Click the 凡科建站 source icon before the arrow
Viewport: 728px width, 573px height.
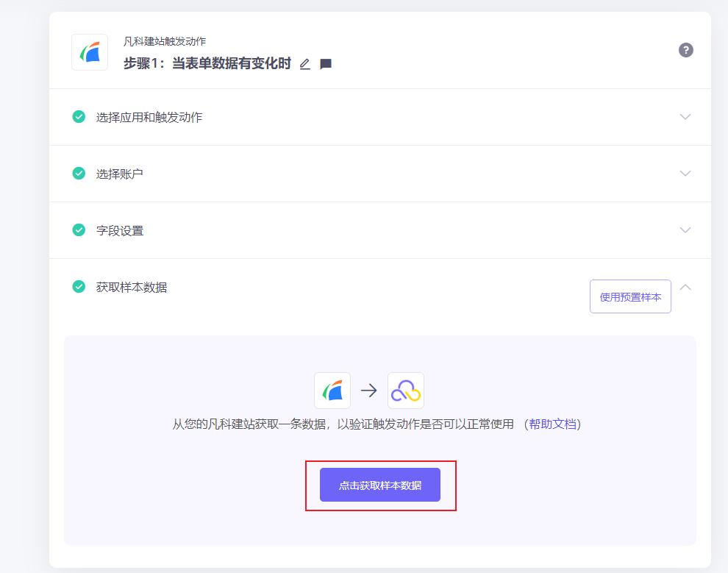(332, 391)
